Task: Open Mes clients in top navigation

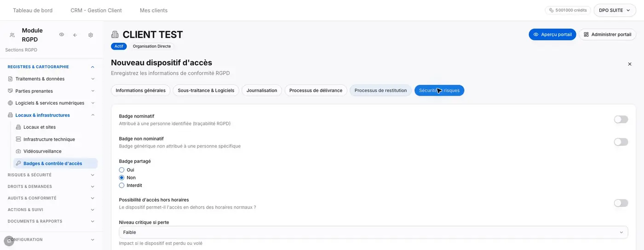Action: click(x=154, y=11)
